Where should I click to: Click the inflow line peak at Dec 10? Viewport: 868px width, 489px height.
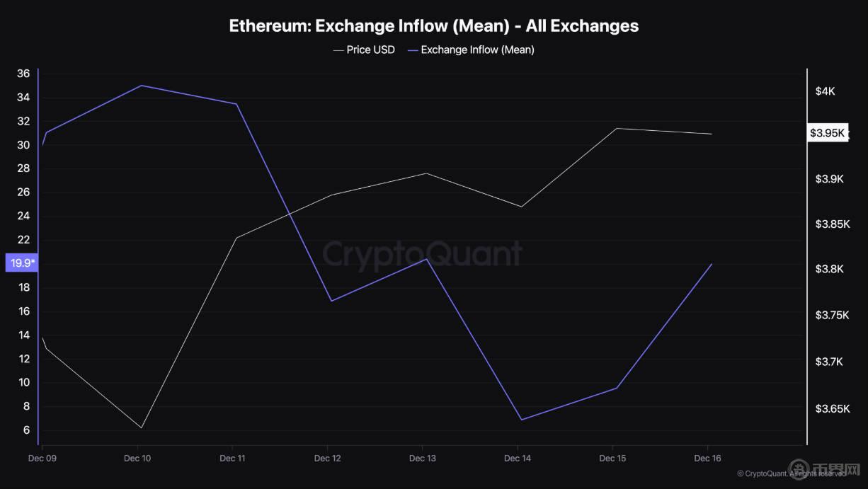142,86
